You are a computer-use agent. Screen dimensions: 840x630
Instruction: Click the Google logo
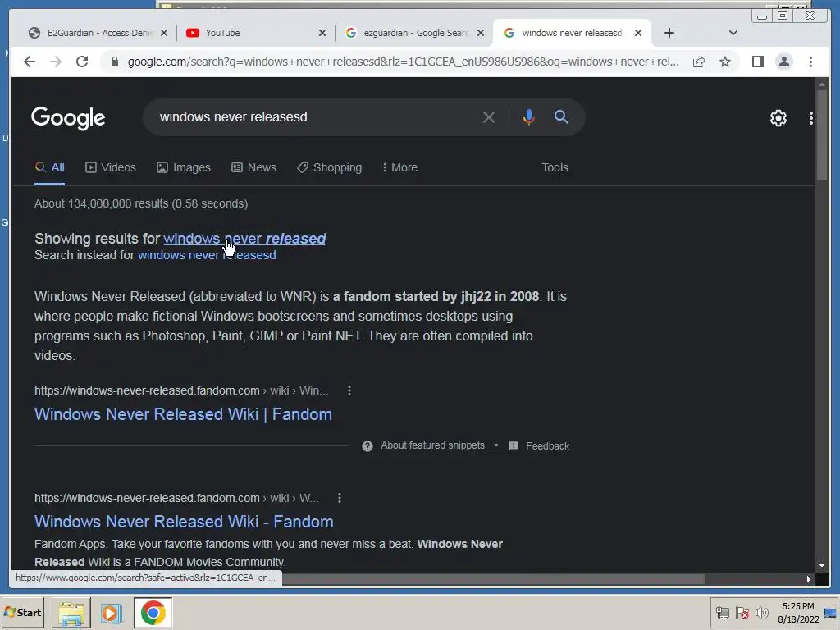point(68,118)
